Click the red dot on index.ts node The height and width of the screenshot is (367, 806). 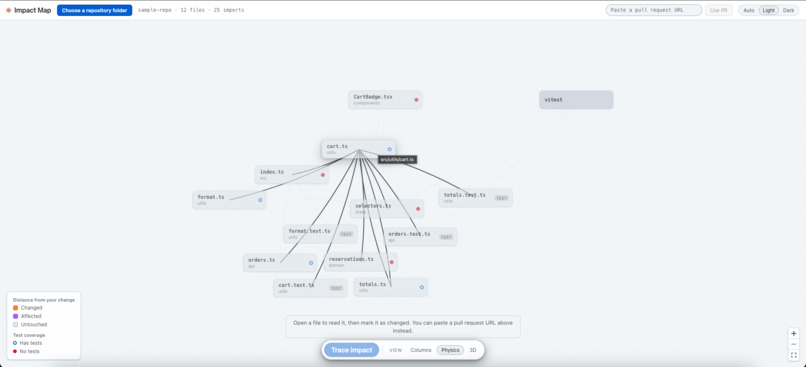(x=323, y=175)
